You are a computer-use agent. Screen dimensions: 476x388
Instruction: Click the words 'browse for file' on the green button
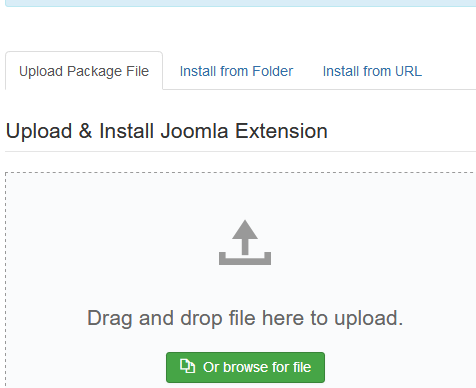(x=267, y=367)
